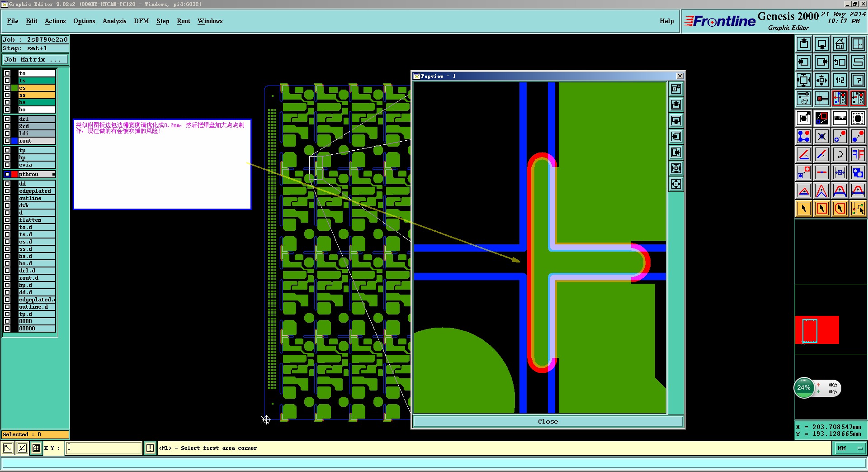Click green color swatch of cs layer
Screen dimensions: 868x472
14,88
